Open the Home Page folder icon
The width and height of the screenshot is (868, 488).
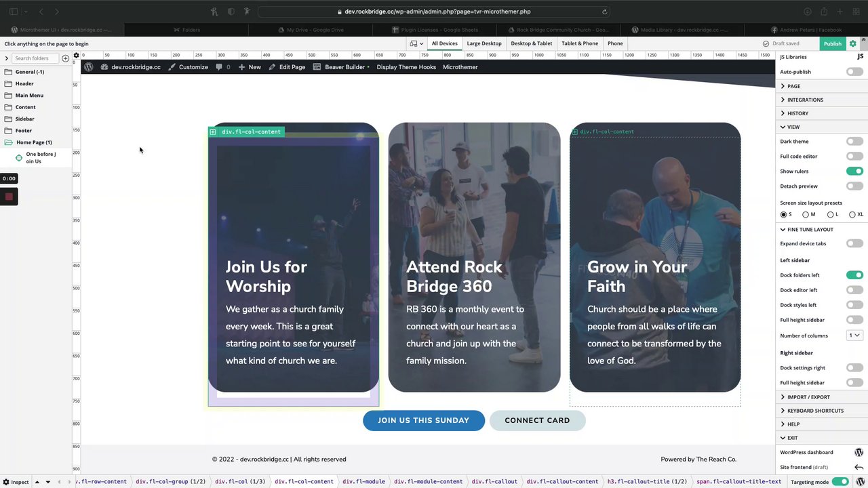(x=8, y=142)
